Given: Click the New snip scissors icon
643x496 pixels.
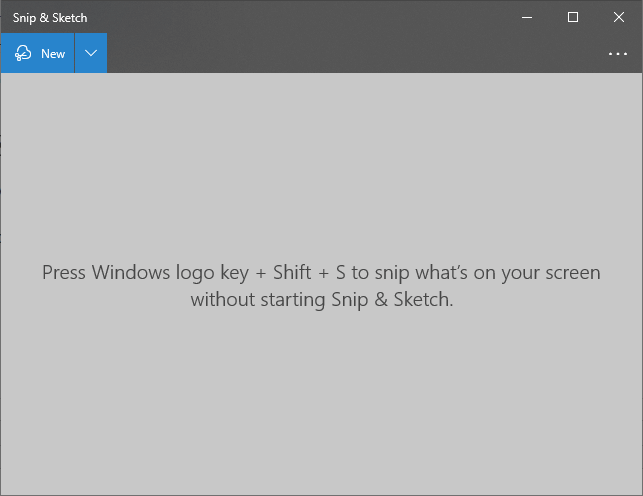Looking at the screenshot, I should click(x=23, y=53).
